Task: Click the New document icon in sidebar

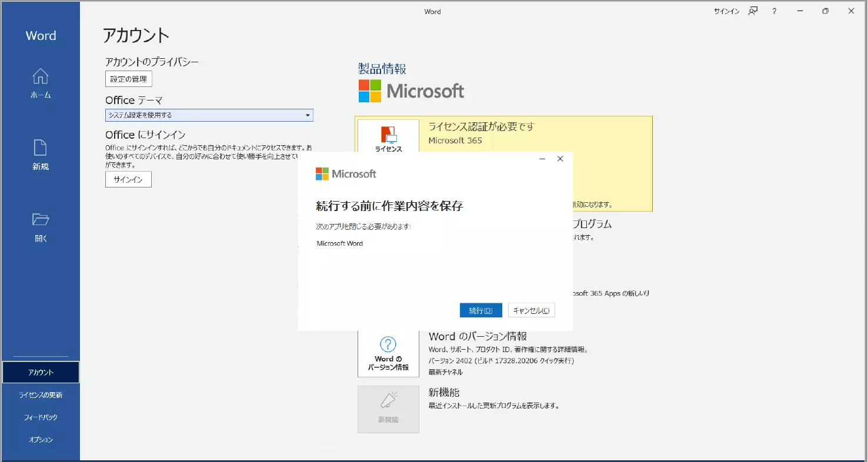Action: [x=40, y=148]
